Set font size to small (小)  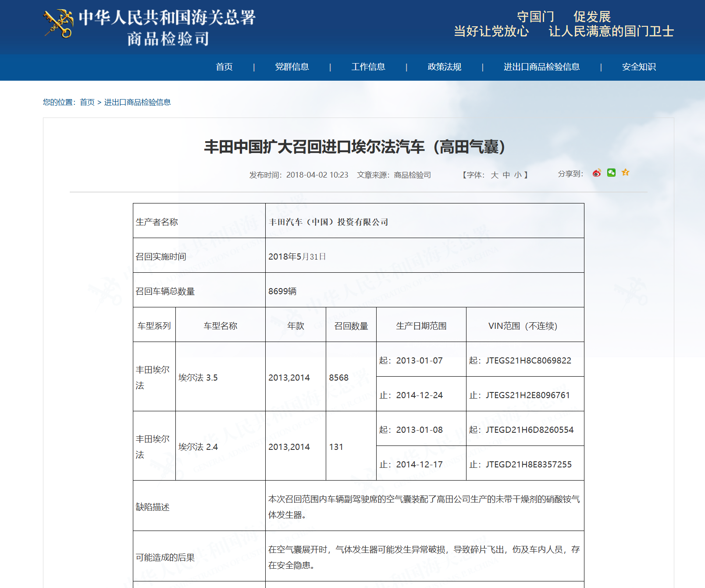coord(518,175)
